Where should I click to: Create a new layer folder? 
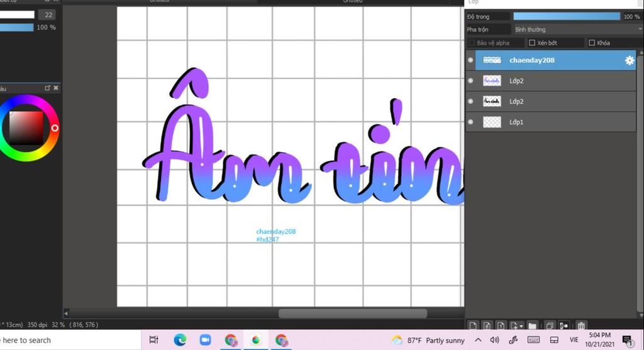pos(532,325)
